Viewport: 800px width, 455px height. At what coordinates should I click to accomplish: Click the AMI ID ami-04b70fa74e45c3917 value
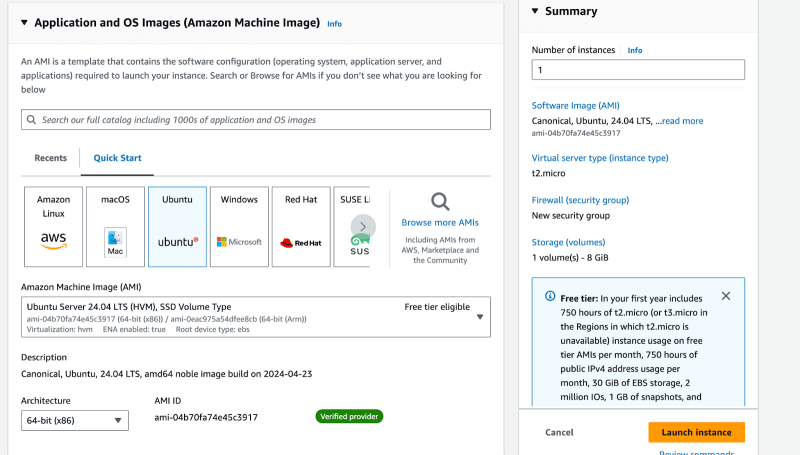[x=206, y=417]
